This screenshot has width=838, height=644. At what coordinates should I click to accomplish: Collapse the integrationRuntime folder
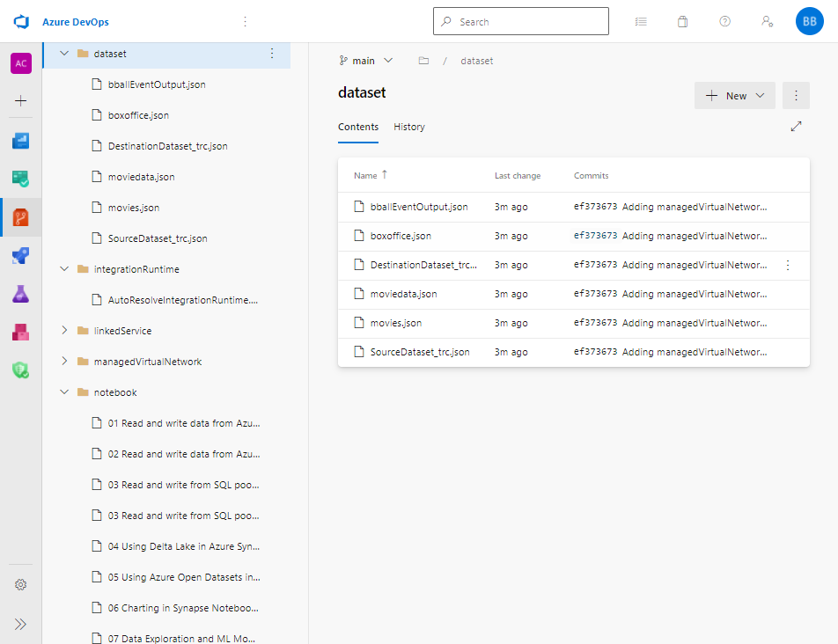(64, 269)
